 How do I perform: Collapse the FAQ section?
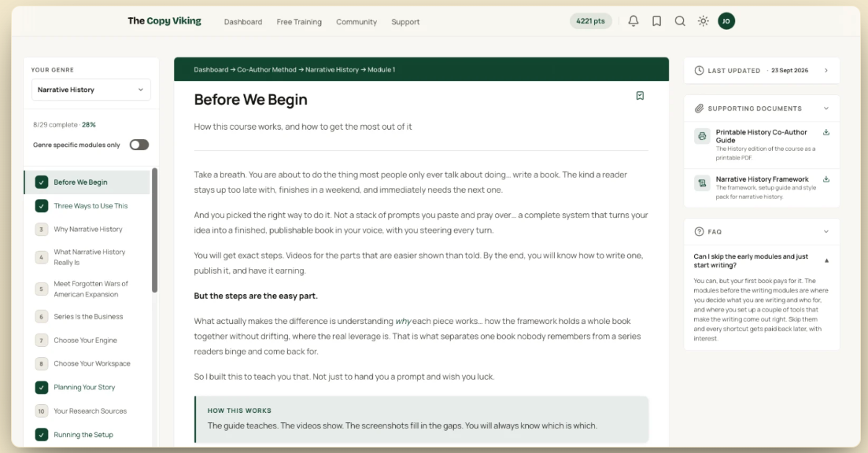826,232
